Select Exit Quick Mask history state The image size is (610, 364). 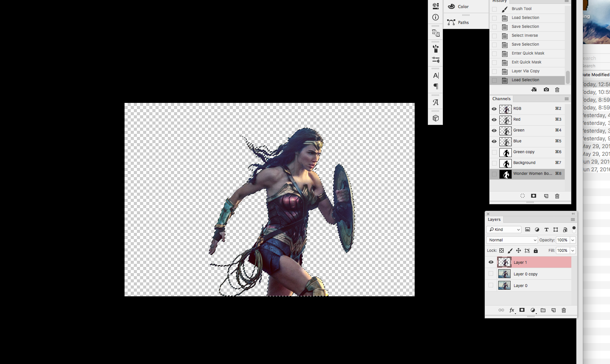pyautogui.click(x=527, y=62)
